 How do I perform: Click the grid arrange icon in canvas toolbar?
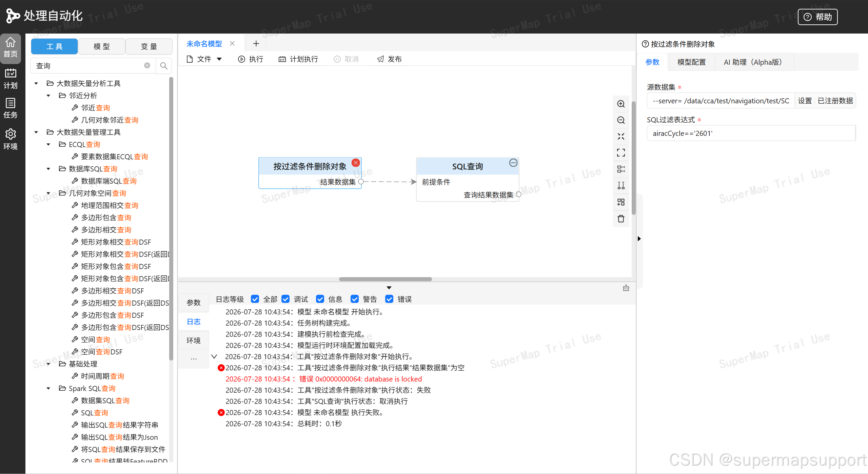(x=621, y=202)
